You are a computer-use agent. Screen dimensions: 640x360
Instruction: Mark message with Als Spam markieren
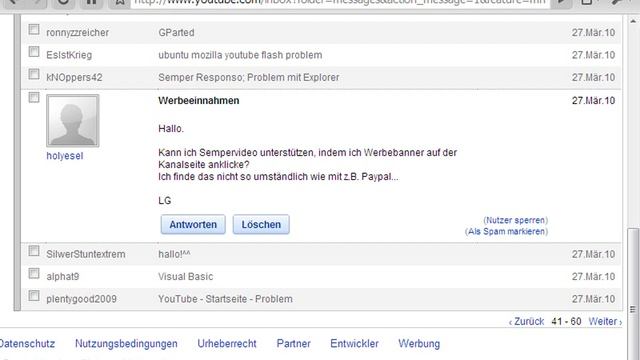tap(507, 231)
